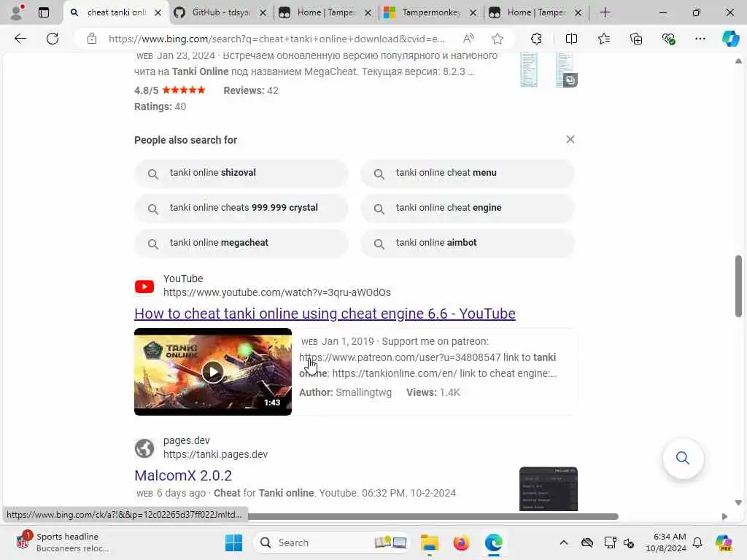Close the GitHub tab
Screen dimensions: 747x560
point(263,13)
